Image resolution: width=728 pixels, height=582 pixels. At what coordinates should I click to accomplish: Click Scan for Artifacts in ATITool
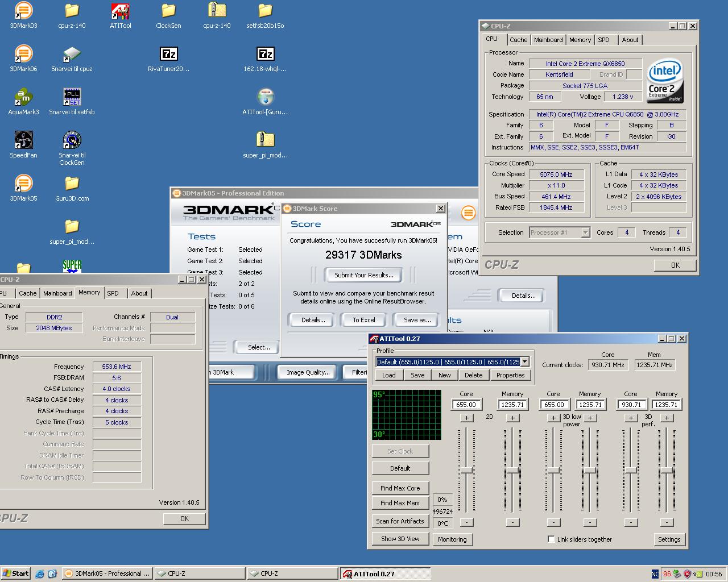coord(400,521)
